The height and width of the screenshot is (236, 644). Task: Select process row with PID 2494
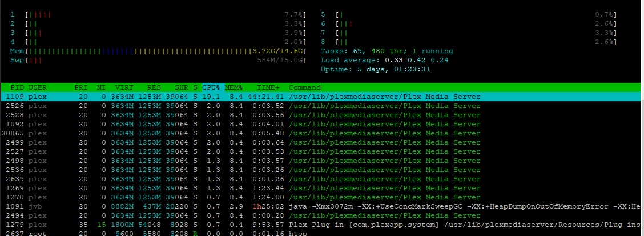click(x=320, y=215)
